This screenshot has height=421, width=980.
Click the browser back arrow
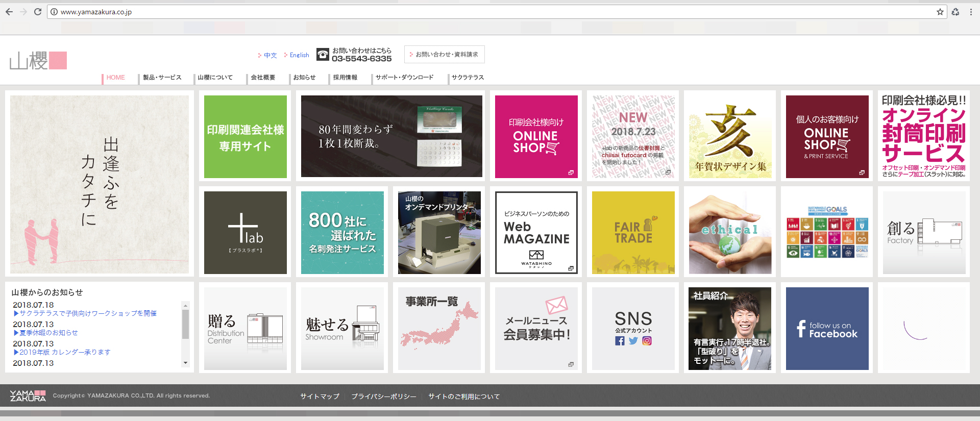9,12
